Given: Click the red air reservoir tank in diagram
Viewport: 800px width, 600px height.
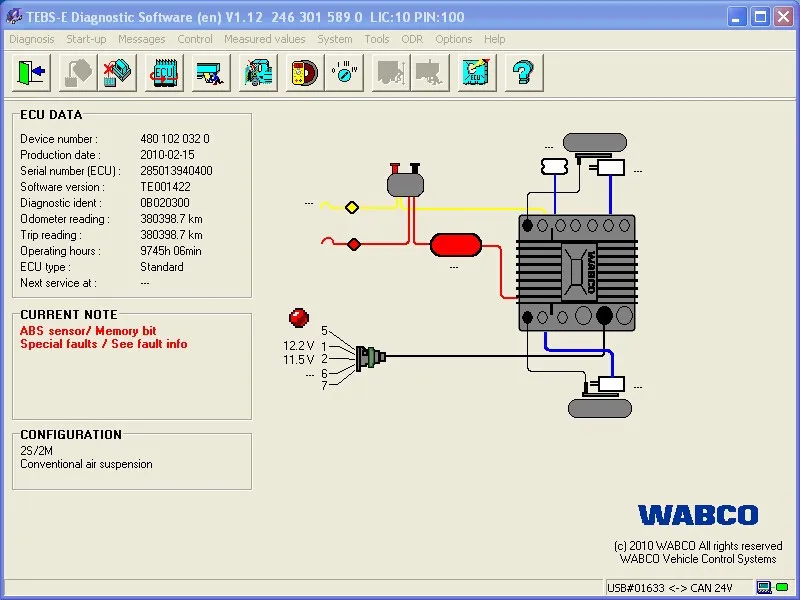Looking at the screenshot, I should pos(456,245).
